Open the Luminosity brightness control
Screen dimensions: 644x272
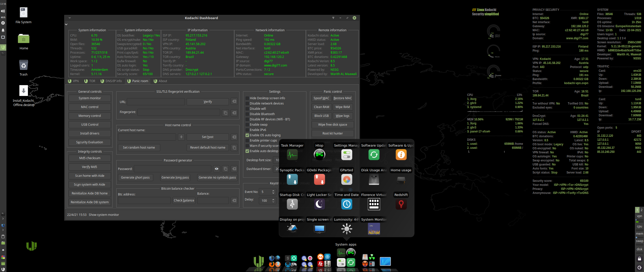(x=346, y=229)
